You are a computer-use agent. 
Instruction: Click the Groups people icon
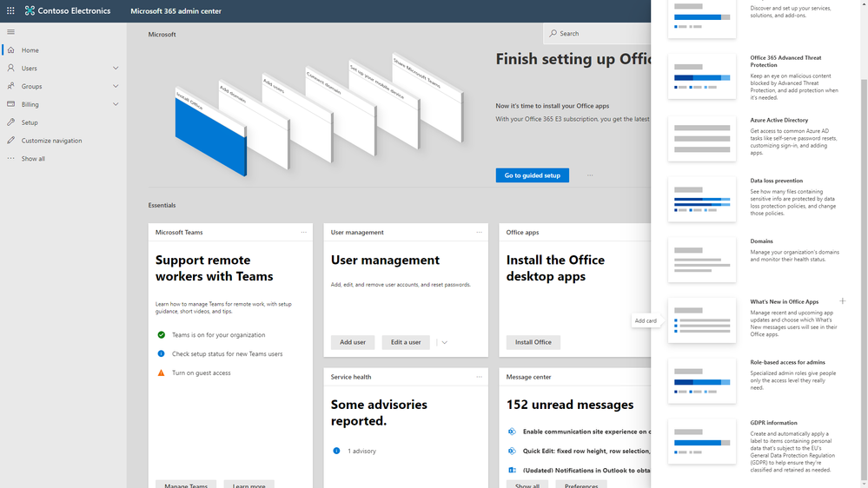(x=10, y=86)
